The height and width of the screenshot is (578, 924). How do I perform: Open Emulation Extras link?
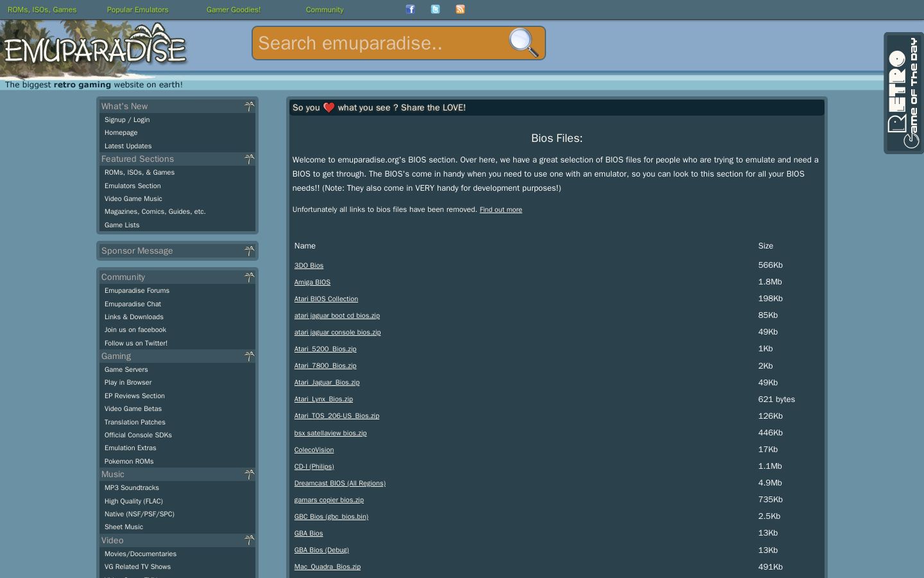[130, 448]
